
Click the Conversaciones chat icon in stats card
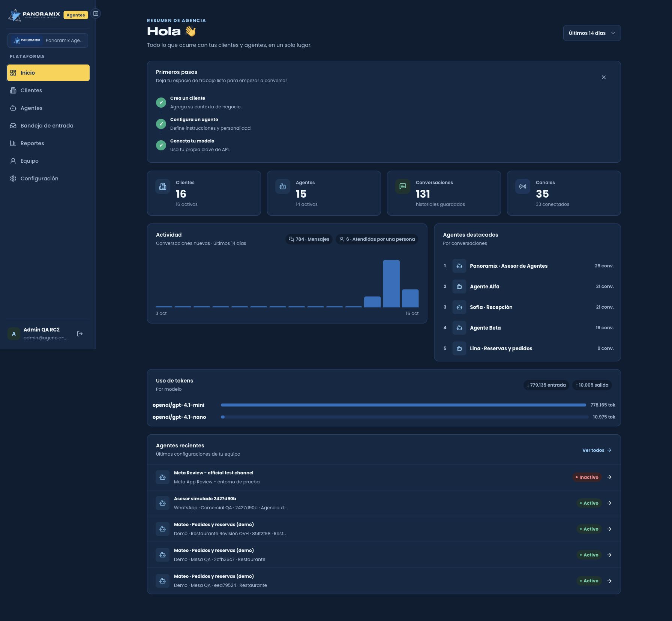click(x=403, y=186)
